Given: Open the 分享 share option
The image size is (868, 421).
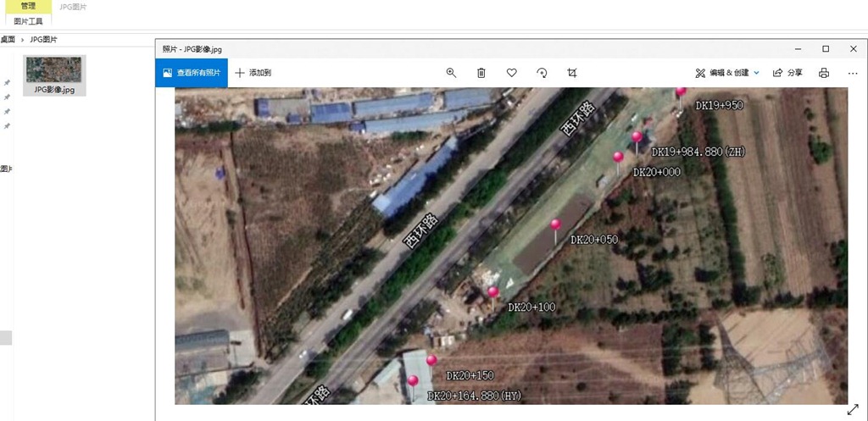Looking at the screenshot, I should [x=787, y=73].
